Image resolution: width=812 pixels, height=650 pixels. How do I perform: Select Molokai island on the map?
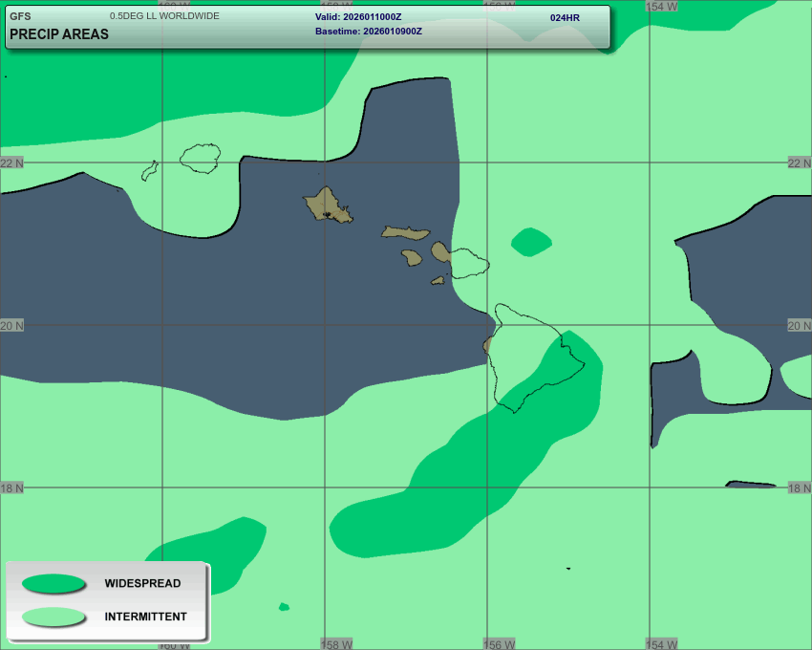point(406,232)
